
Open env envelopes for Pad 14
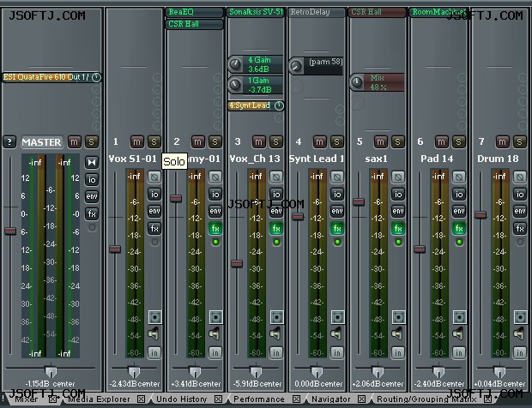(459, 211)
